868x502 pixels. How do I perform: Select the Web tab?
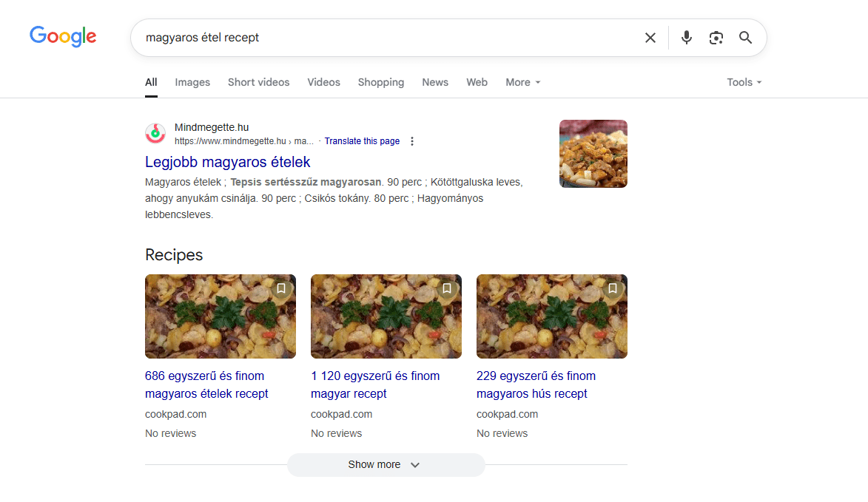coord(477,82)
